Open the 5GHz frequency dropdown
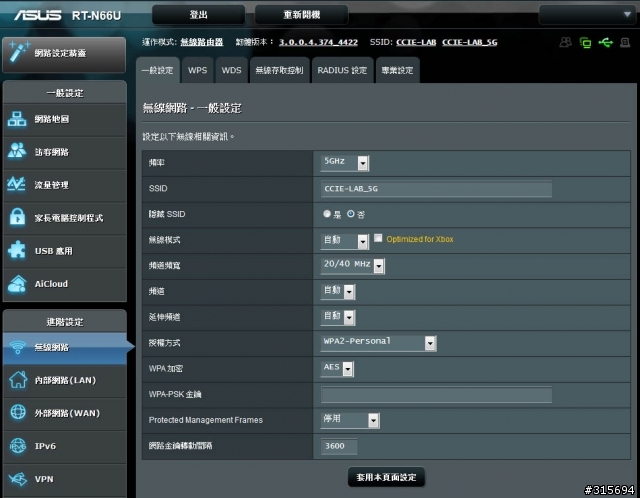The height and width of the screenshot is (498, 640). click(345, 162)
